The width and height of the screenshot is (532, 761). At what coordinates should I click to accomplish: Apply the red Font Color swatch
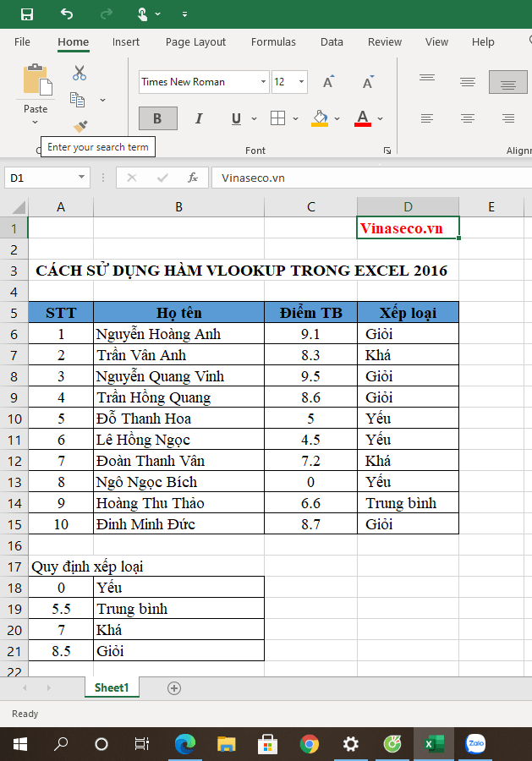[x=363, y=118]
